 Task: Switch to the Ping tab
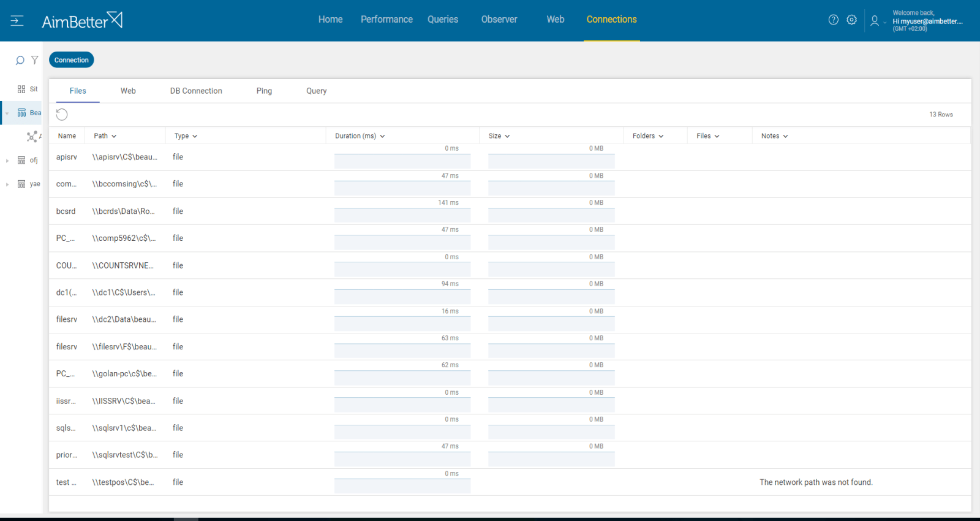[x=264, y=91]
